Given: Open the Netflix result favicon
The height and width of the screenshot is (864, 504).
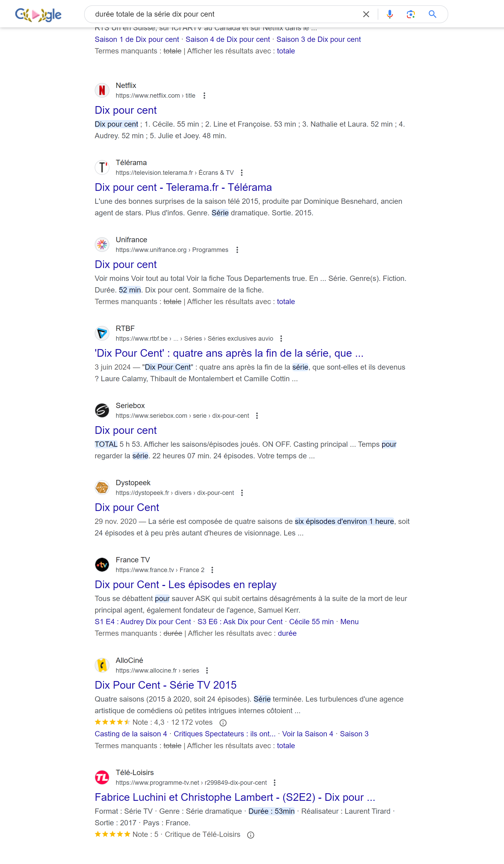Looking at the screenshot, I should pyautogui.click(x=102, y=90).
